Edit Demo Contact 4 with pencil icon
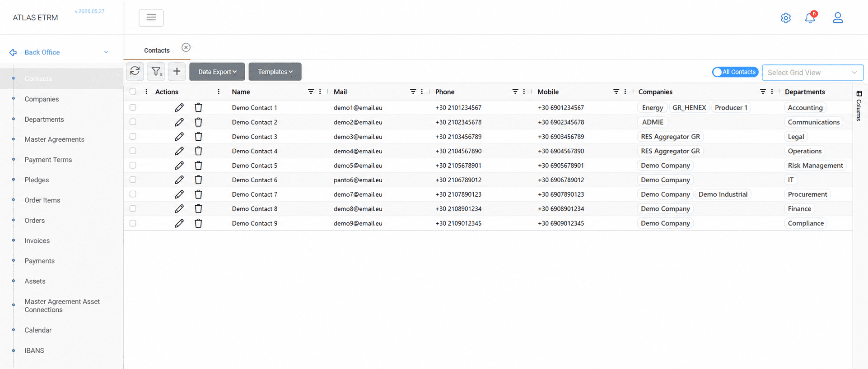868x369 pixels. click(x=179, y=151)
